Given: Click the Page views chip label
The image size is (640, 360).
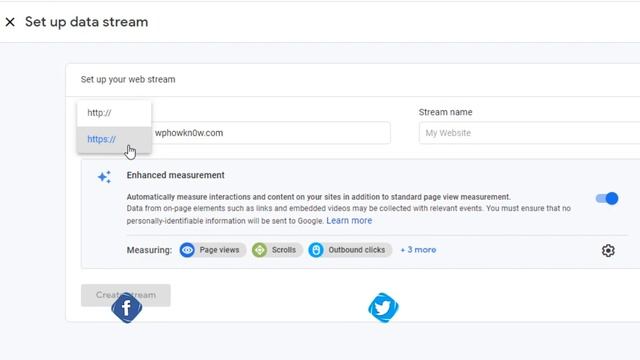Looking at the screenshot, I should [219, 250].
